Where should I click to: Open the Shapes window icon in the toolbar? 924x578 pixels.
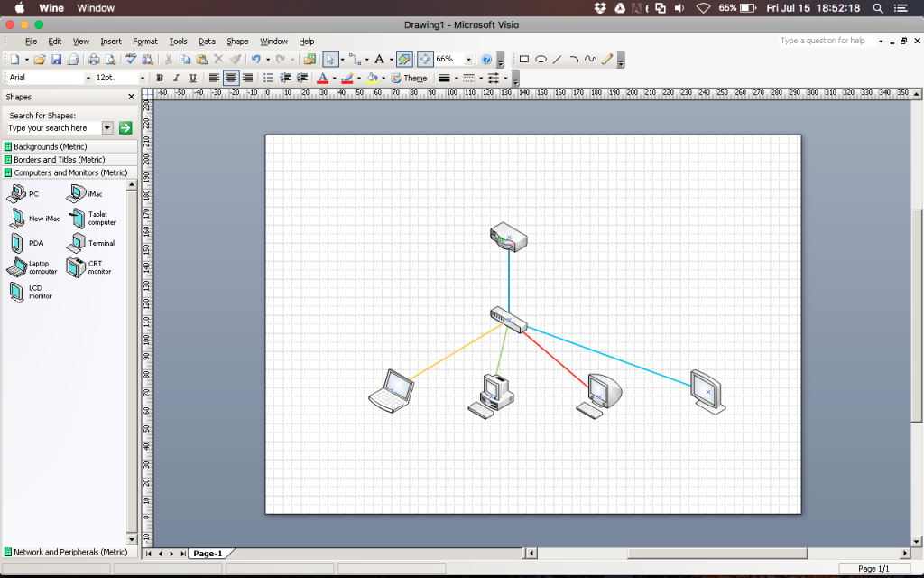(x=310, y=59)
